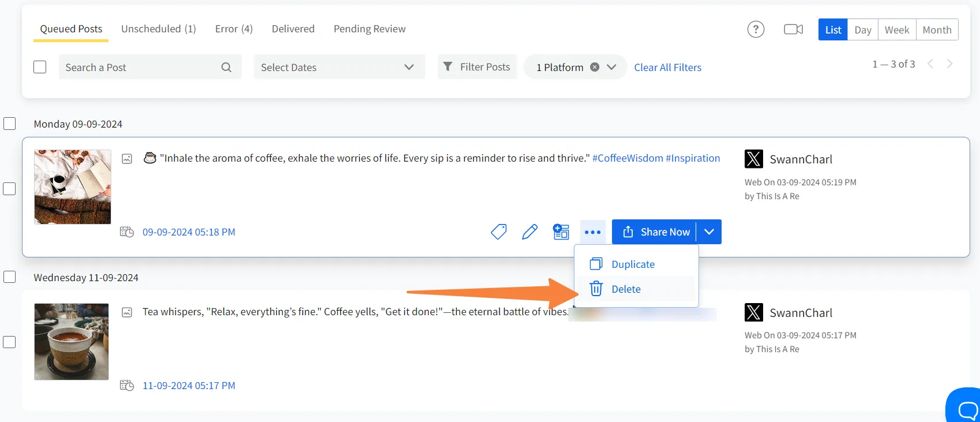Remove the 1 Platform filter with its X

coord(595,67)
